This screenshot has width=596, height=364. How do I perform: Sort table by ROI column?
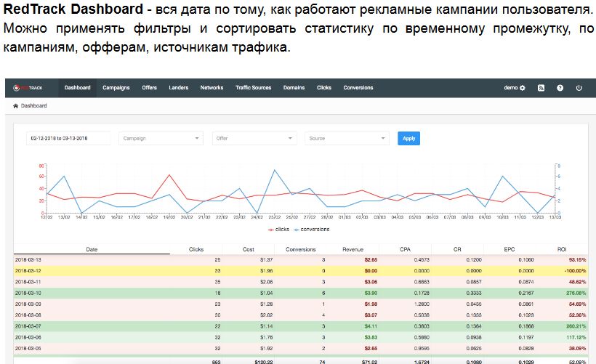562,249
